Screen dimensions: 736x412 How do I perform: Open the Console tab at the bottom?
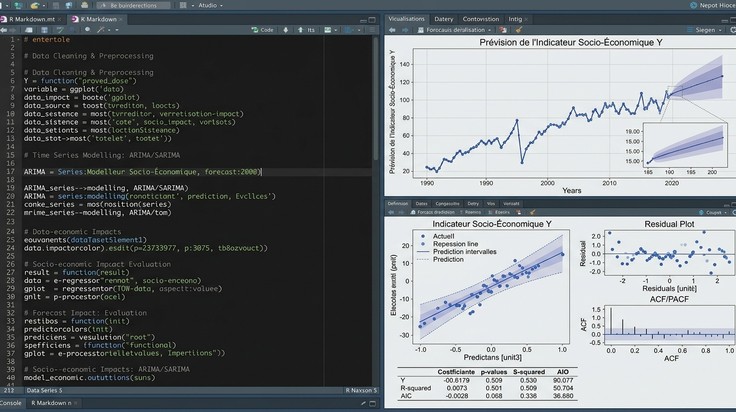point(10,403)
